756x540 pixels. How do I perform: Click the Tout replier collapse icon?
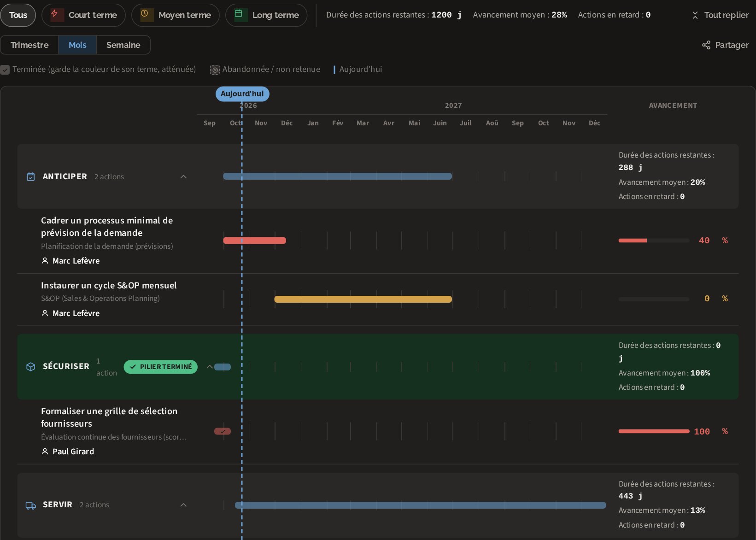[x=695, y=15]
